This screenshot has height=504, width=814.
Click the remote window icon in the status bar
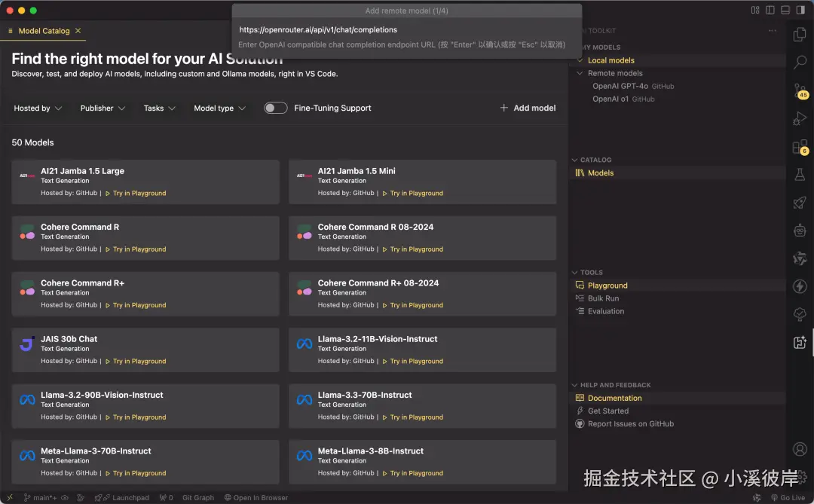point(9,497)
